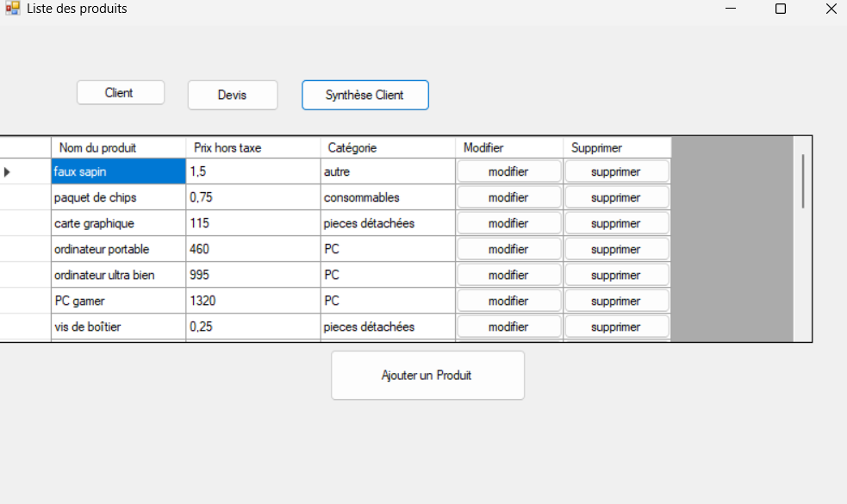Image resolution: width=847 pixels, height=504 pixels.
Task: Sort by Nom du produit column header
Action: (118, 147)
